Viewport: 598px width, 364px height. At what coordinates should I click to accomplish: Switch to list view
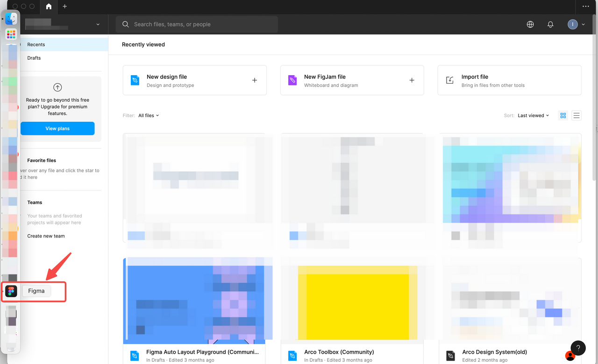coord(577,115)
